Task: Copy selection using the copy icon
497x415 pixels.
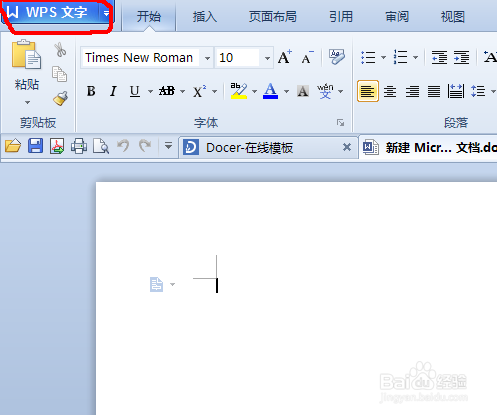Action: coord(60,74)
